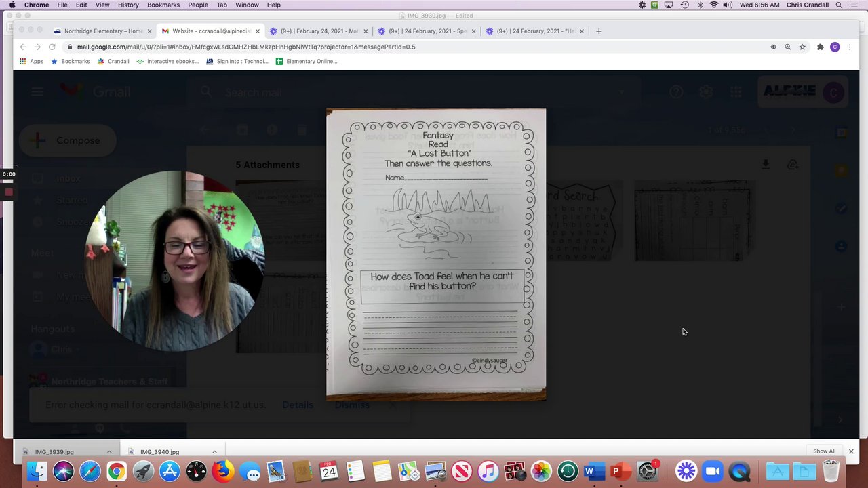
Task: Click the Chrome zoom magnifier icon
Action: [787, 47]
